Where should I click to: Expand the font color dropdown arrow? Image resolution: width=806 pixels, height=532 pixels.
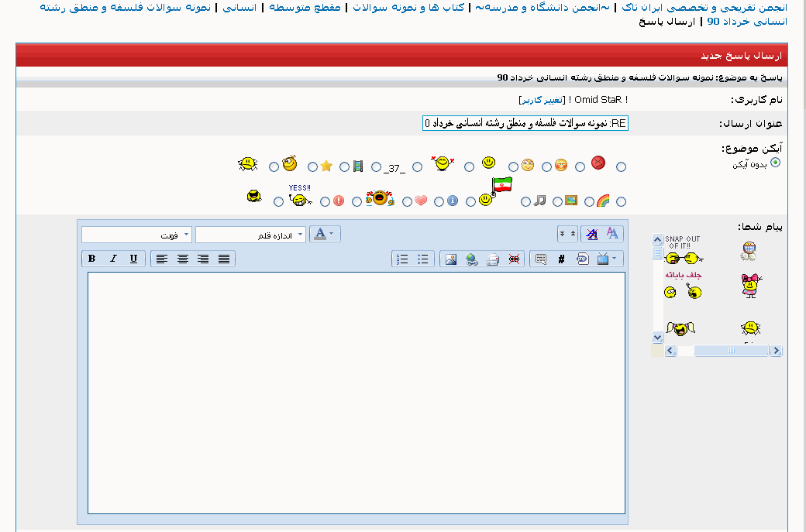[x=332, y=234]
